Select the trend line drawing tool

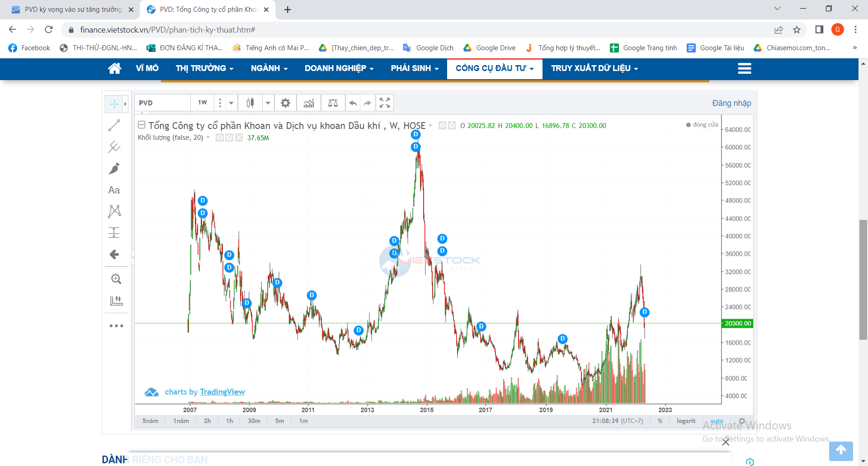pos(114,125)
